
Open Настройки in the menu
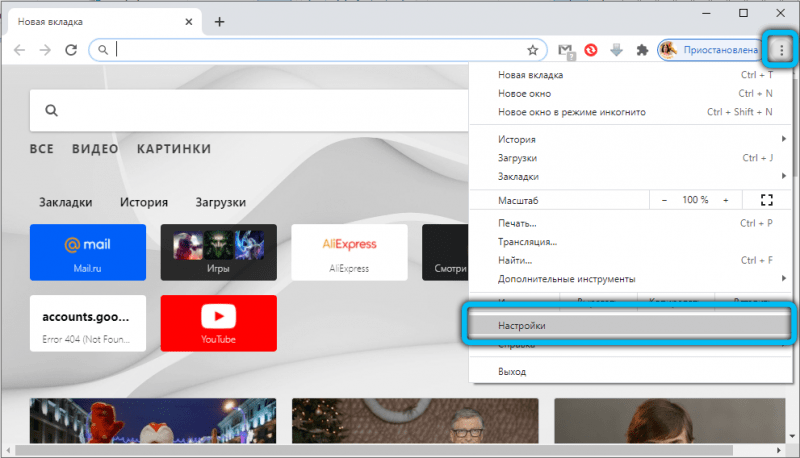point(631,325)
